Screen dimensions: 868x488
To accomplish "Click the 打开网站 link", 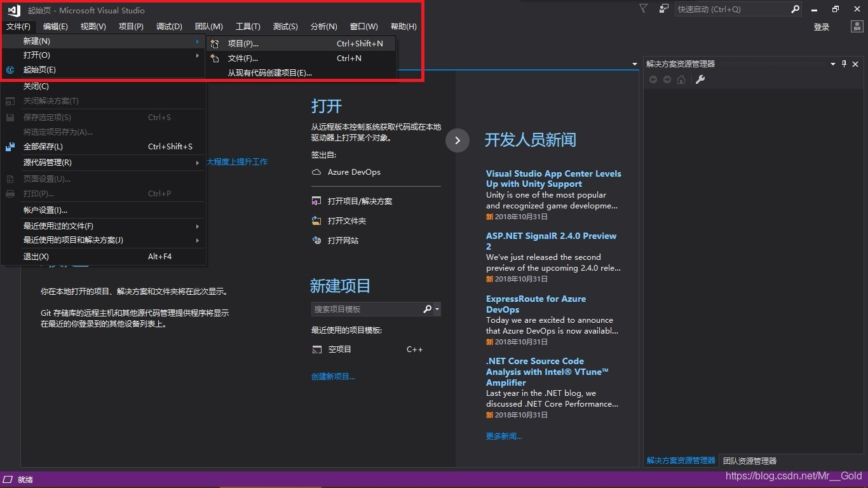I will pos(343,241).
